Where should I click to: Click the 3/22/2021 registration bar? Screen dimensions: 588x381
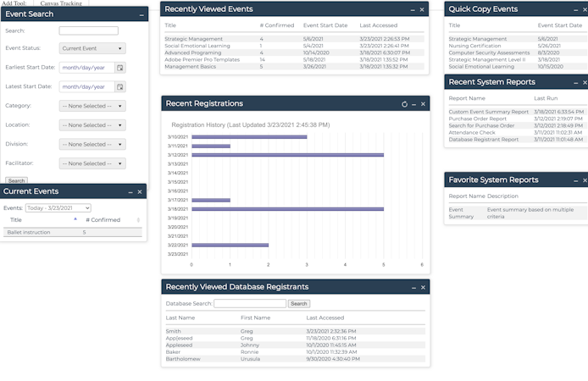[x=230, y=246]
